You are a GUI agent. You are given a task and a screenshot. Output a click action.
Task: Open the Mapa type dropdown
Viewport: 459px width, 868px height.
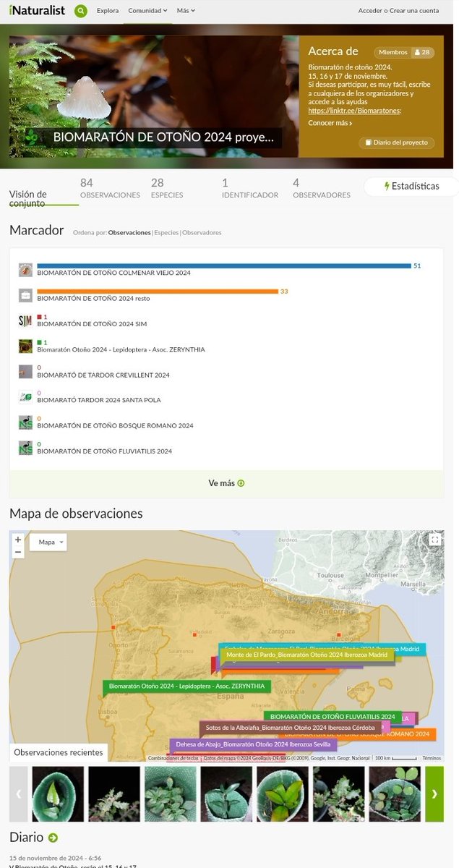pos(48,542)
